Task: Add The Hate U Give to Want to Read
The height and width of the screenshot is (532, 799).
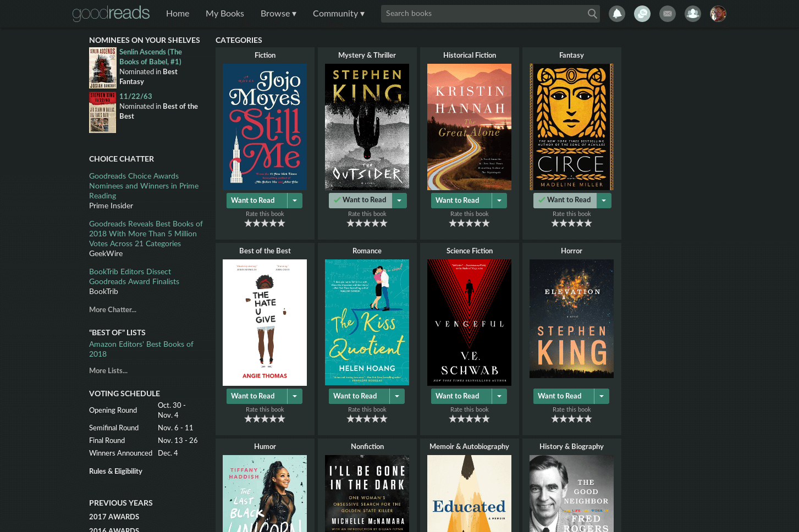Action: pos(256,396)
